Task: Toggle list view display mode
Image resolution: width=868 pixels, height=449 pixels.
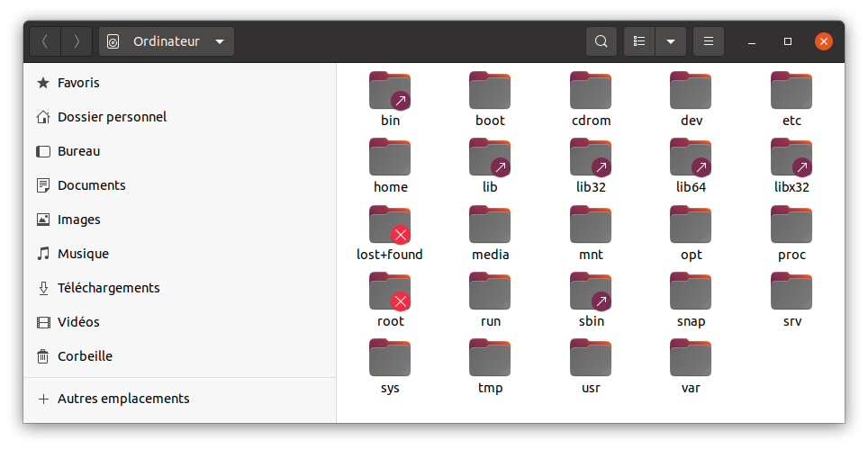Action: pyautogui.click(x=639, y=41)
